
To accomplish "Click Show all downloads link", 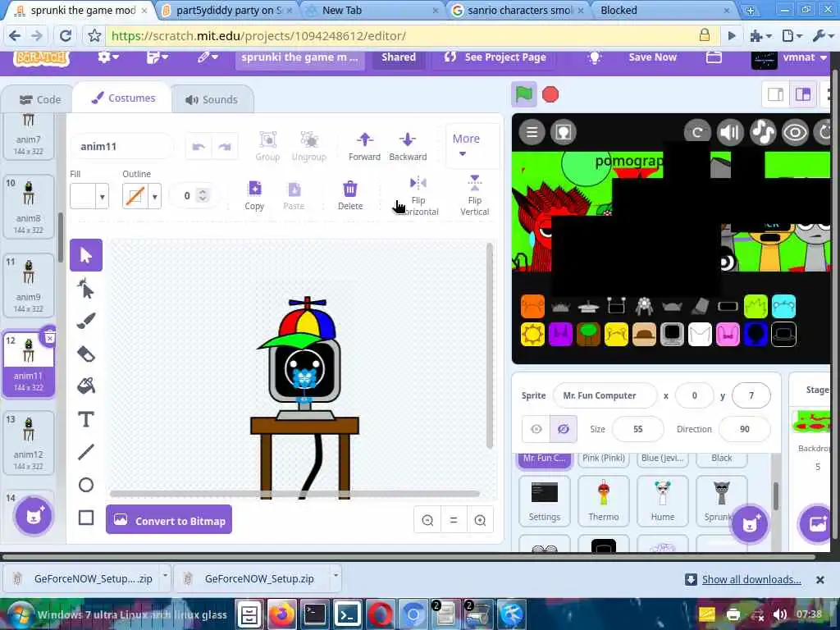I will tap(751, 579).
